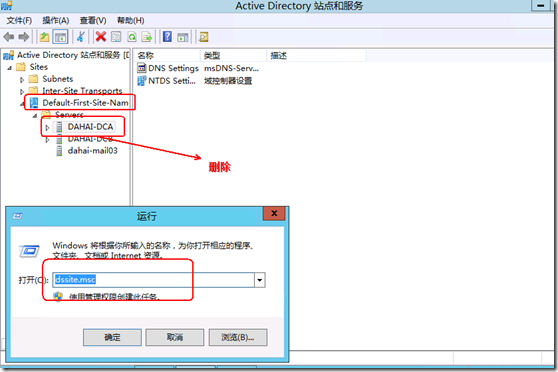This screenshot has width=558, height=372.
Task: Select the DAHAI-DCA label in tree
Action: pos(90,127)
